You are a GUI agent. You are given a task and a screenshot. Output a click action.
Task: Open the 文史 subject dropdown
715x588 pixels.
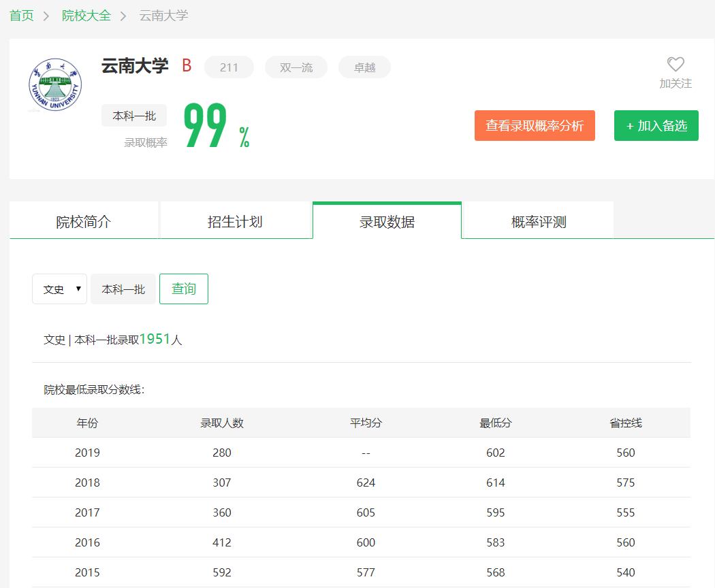[60, 289]
